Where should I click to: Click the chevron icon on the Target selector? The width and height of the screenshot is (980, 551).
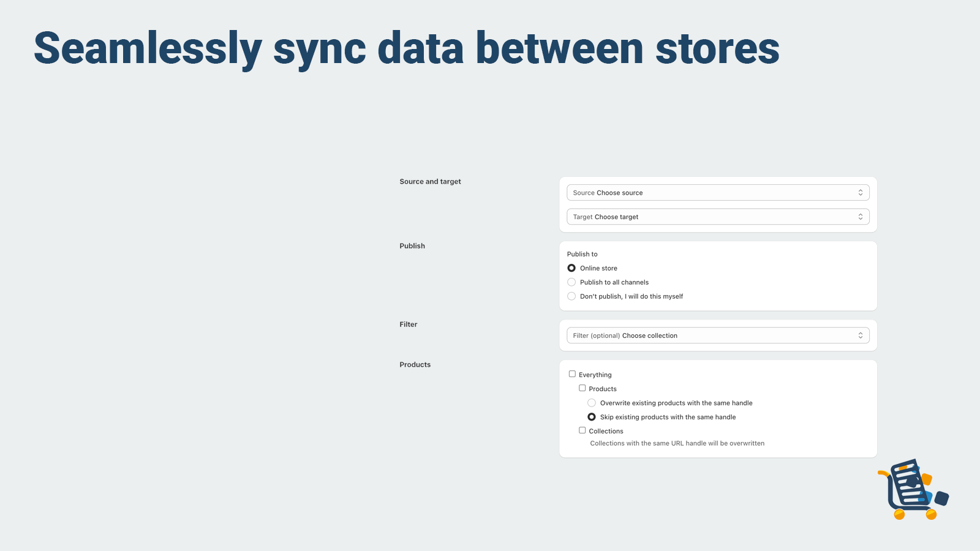pos(861,216)
